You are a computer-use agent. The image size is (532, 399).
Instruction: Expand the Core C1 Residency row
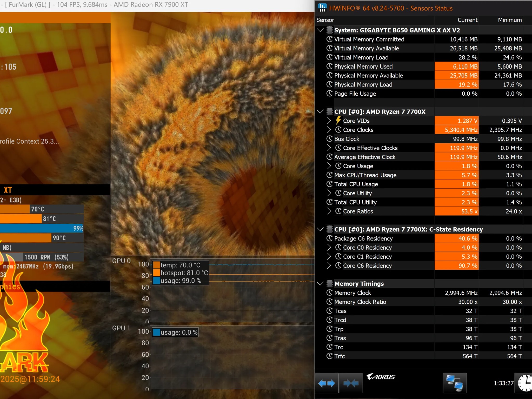click(x=329, y=256)
